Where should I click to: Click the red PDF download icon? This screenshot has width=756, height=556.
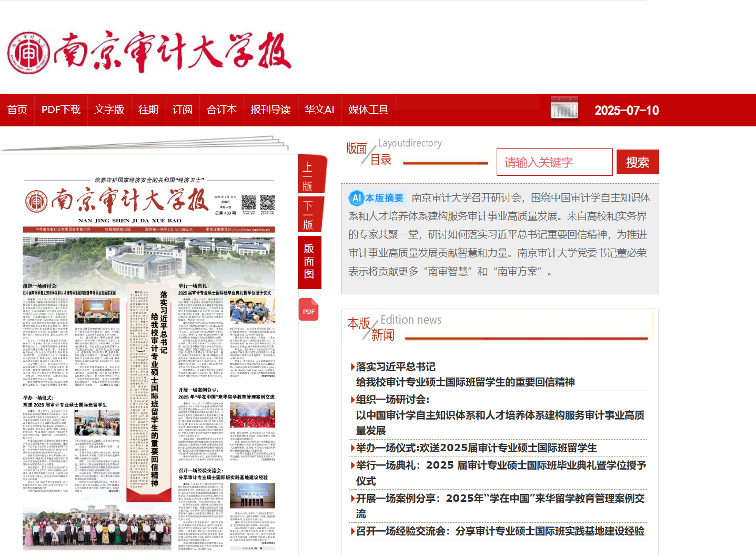[308, 310]
